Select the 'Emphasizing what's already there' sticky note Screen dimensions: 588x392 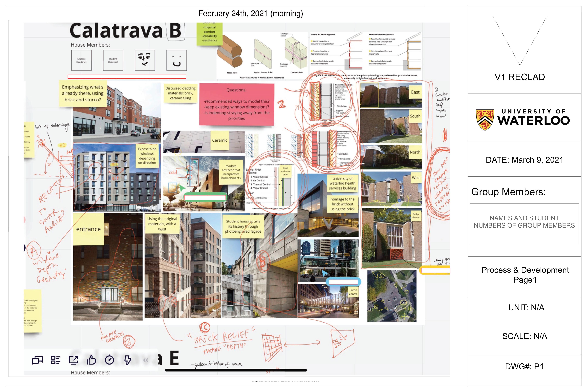coord(83,94)
